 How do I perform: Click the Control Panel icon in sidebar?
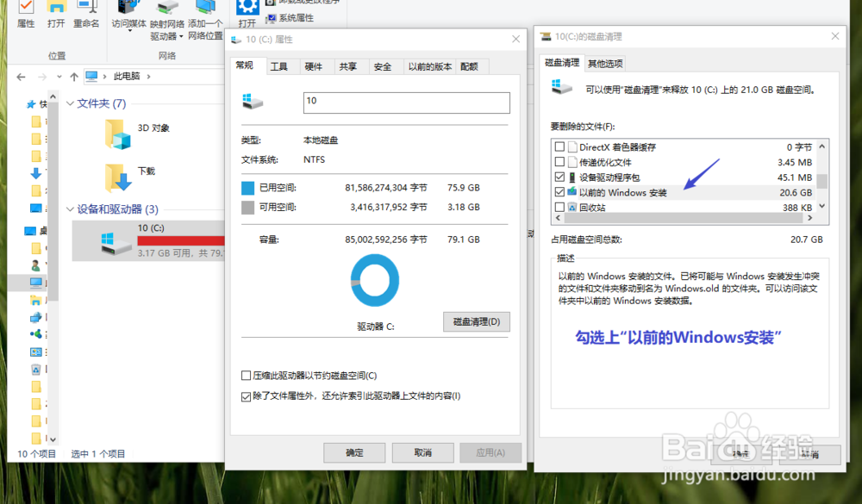coord(35,352)
